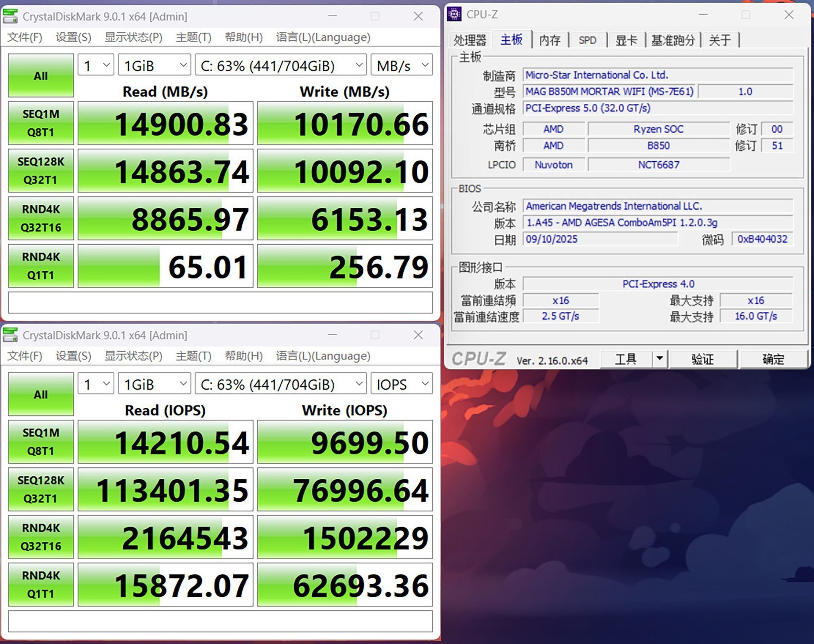Switch to the SPD tab in CPU-Z
Image resolution: width=814 pixels, height=644 pixels.
(x=587, y=40)
